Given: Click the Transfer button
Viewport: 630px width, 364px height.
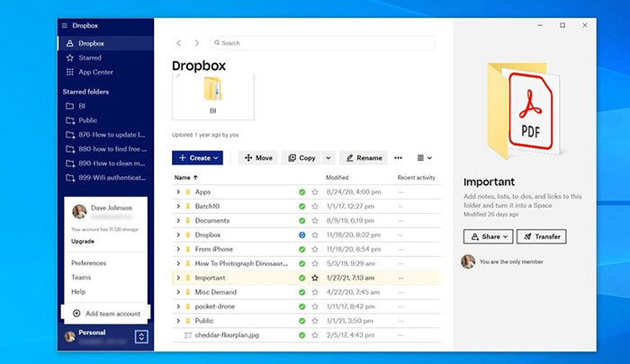Looking at the screenshot, I should point(542,236).
